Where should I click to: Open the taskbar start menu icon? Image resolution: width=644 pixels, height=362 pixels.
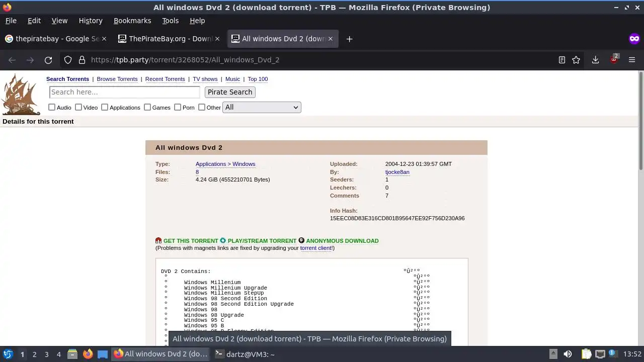tap(8, 354)
